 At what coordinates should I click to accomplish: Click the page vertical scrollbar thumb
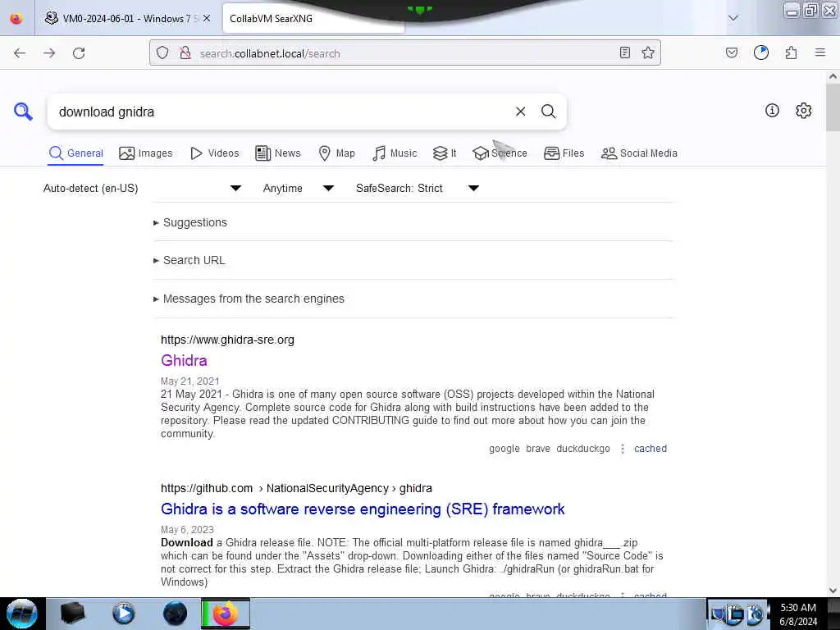[833, 107]
